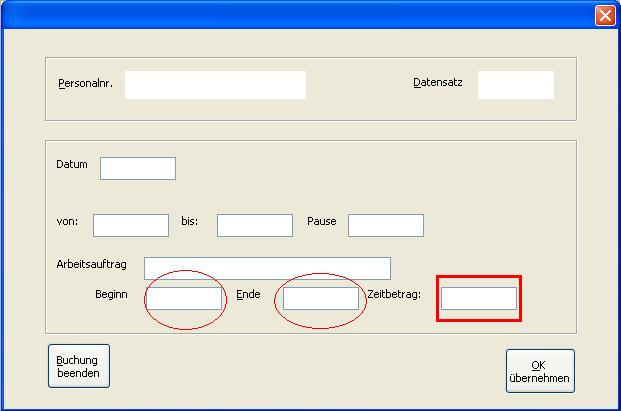Image resolution: width=621 pixels, height=411 pixels.
Task: Click the Beginn input field
Action: tap(185, 298)
